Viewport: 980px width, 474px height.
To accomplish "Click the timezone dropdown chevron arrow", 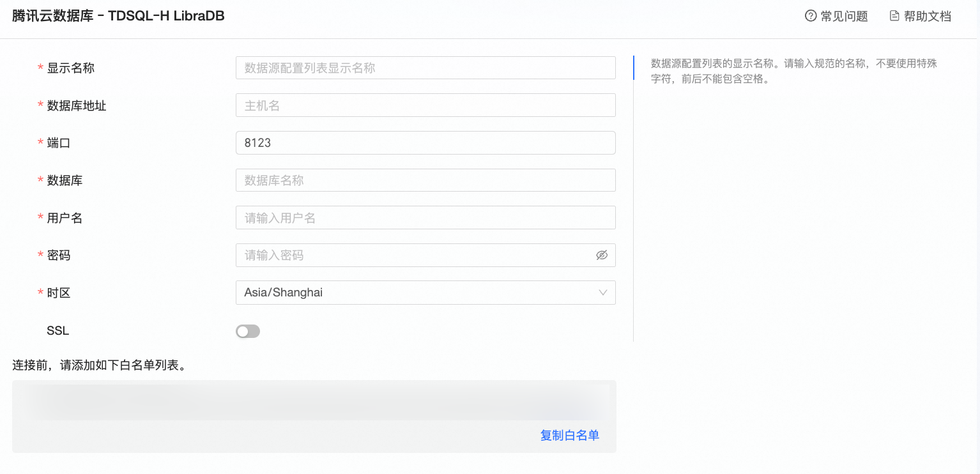I will (603, 293).
